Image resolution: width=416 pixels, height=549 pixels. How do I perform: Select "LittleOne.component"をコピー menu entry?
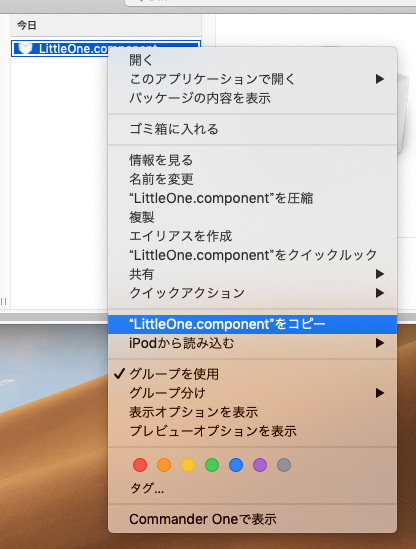(x=252, y=324)
